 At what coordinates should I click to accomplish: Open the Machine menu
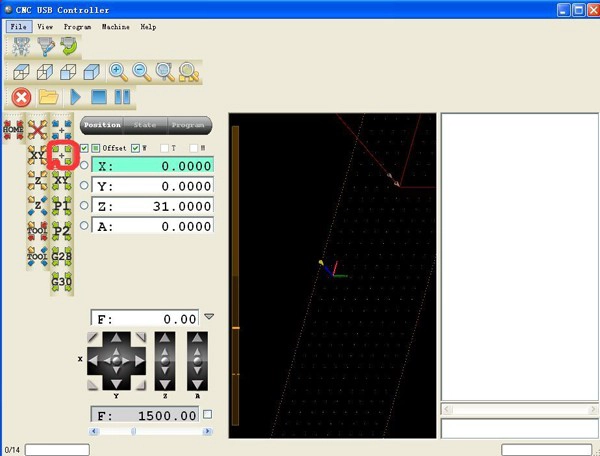coord(116,27)
